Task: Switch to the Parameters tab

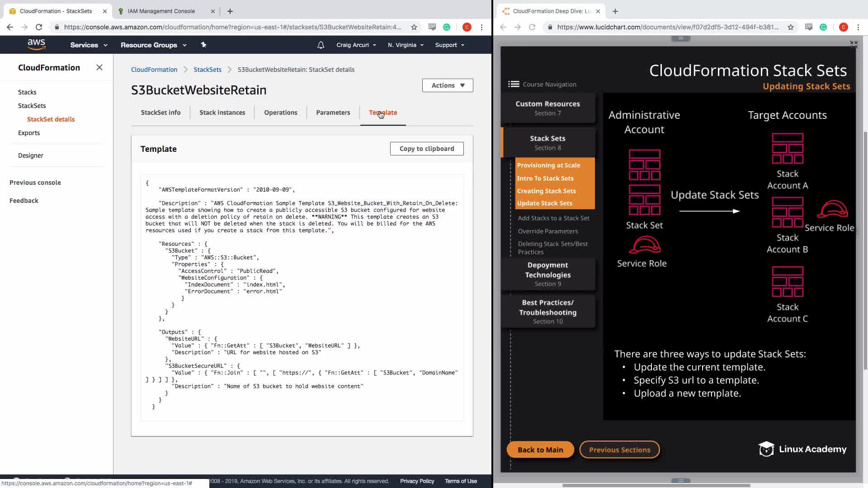Action: pyautogui.click(x=333, y=113)
